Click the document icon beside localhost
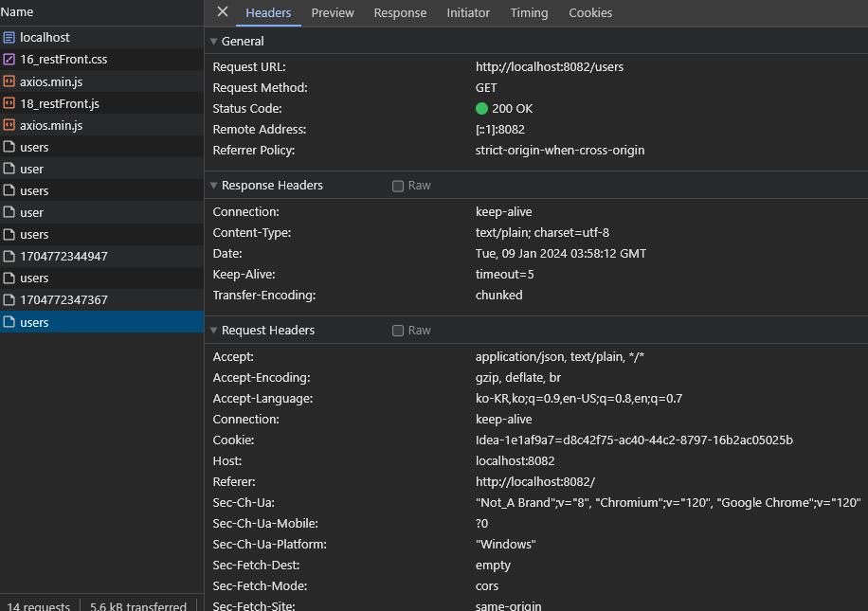Image resolution: width=868 pixels, height=611 pixels. tap(9, 38)
